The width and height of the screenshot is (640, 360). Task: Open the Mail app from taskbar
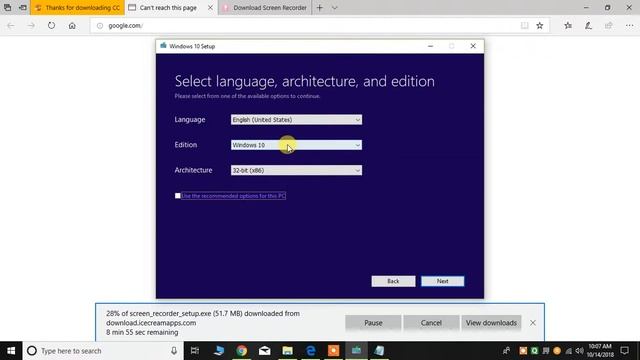tap(264, 351)
